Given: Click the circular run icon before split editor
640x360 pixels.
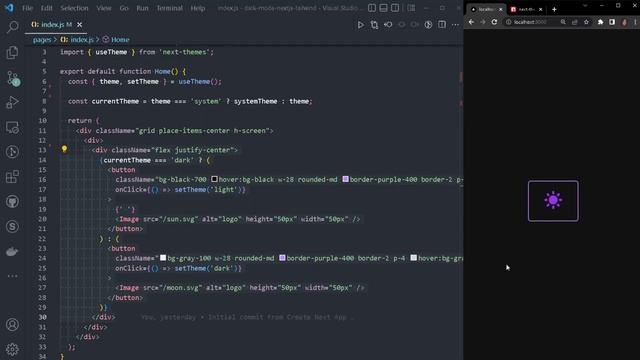Looking at the screenshot, I should coord(428,25).
